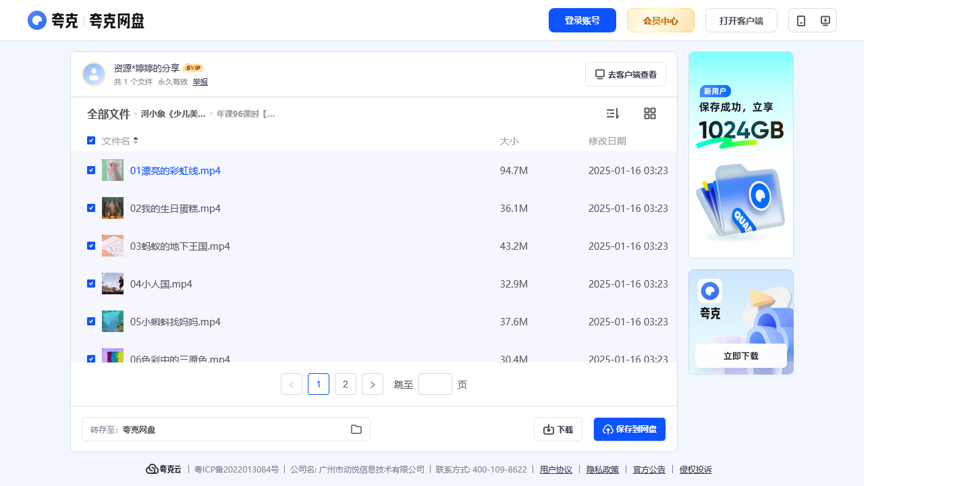Open 侵权投诉 footer link
This screenshot has width=980, height=486.
click(x=696, y=469)
